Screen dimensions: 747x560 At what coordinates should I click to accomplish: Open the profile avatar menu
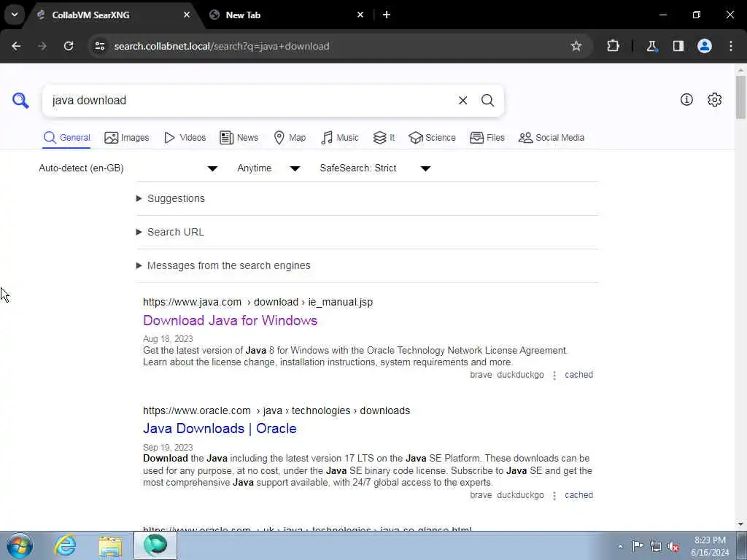click(x=705, y=46)
